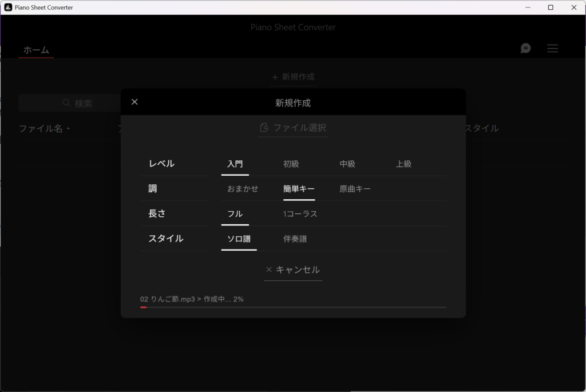Open the hamburger menu icon
Viewport: 586px width, 392px height.
tap(552, 48)
